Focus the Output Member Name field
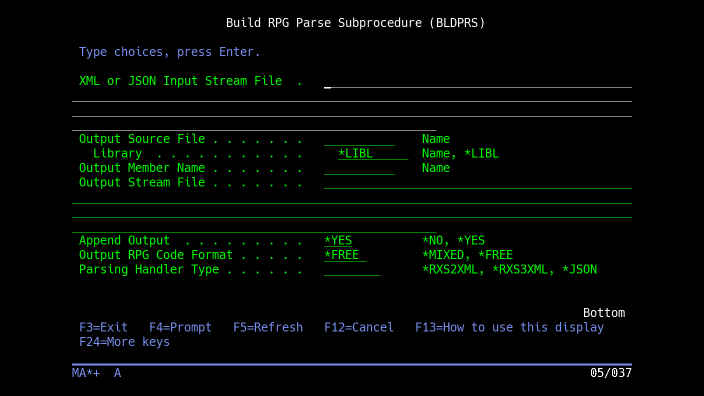 359,168
